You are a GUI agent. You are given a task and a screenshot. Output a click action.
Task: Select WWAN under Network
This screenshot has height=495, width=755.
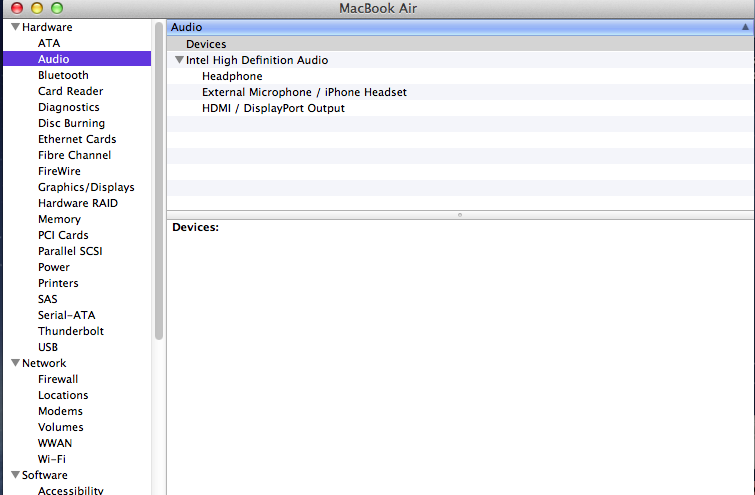tap(55, 443)
